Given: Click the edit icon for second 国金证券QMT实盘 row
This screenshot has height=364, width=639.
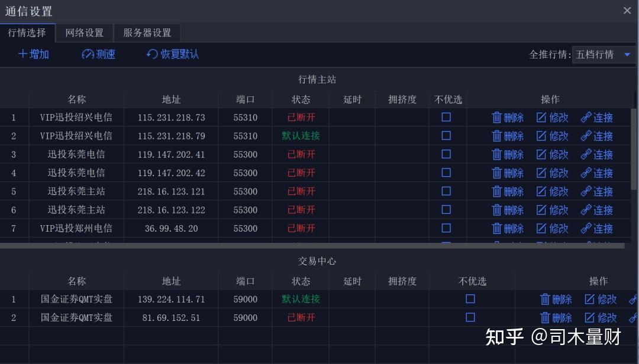Looking at the screenshot, I should 591,317.
